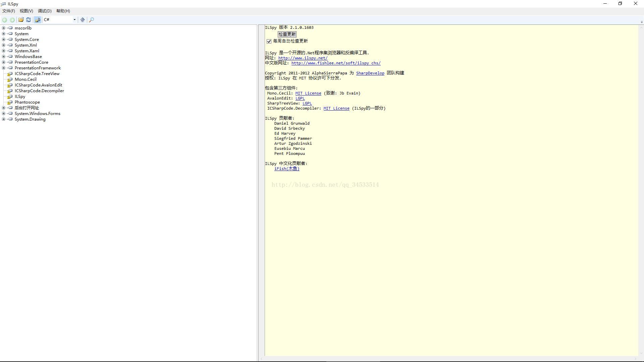Select the ICSharpCode.AvalonEdit tree item

tap(38, 85)
